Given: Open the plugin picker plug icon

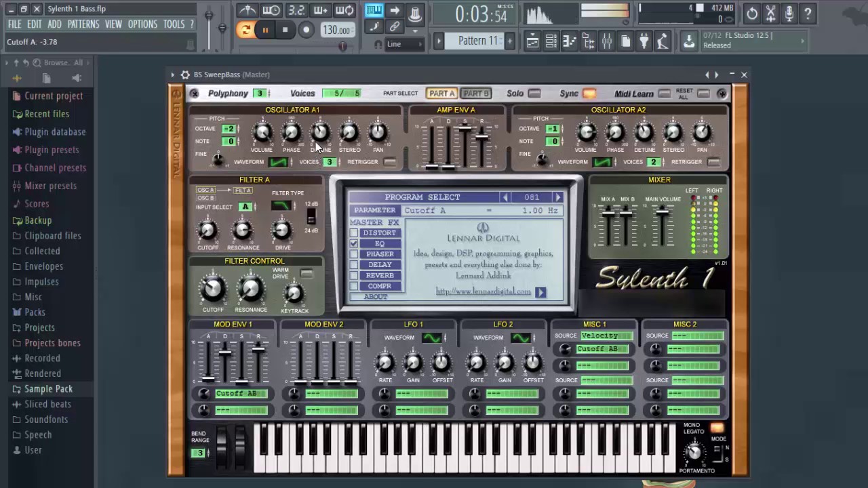Looking at the screenshot, I should coord(644,42).
